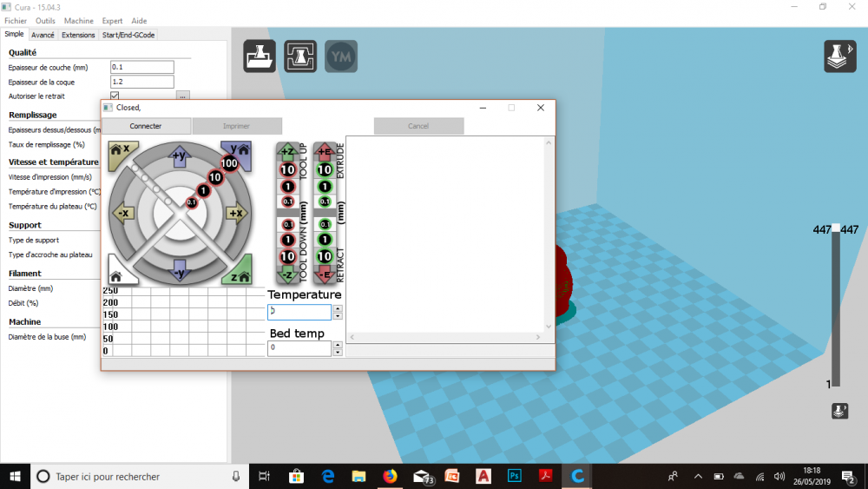
Task: Open the Windows Start menu
Action: tap(15, 476)
